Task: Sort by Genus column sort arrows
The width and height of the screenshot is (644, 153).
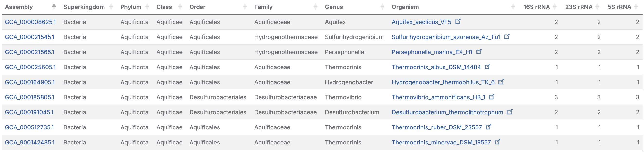Action: 382,7
